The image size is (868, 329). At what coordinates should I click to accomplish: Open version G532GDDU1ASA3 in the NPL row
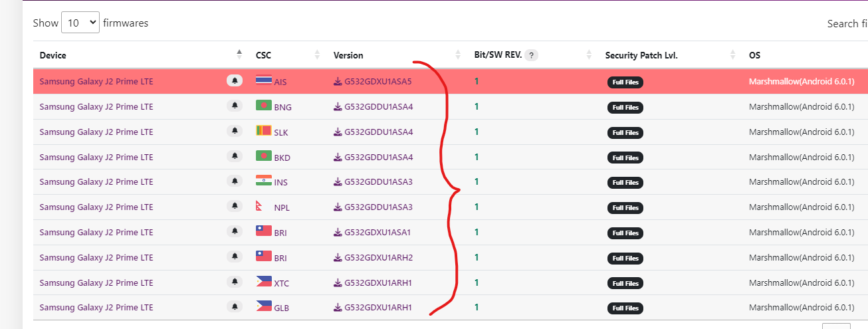(378, 207)
